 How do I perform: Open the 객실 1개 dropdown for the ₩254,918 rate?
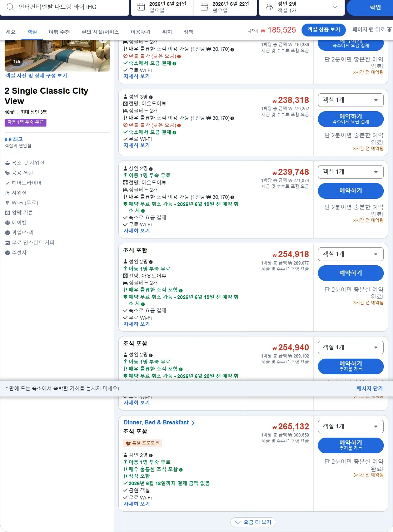coord(351,254)
